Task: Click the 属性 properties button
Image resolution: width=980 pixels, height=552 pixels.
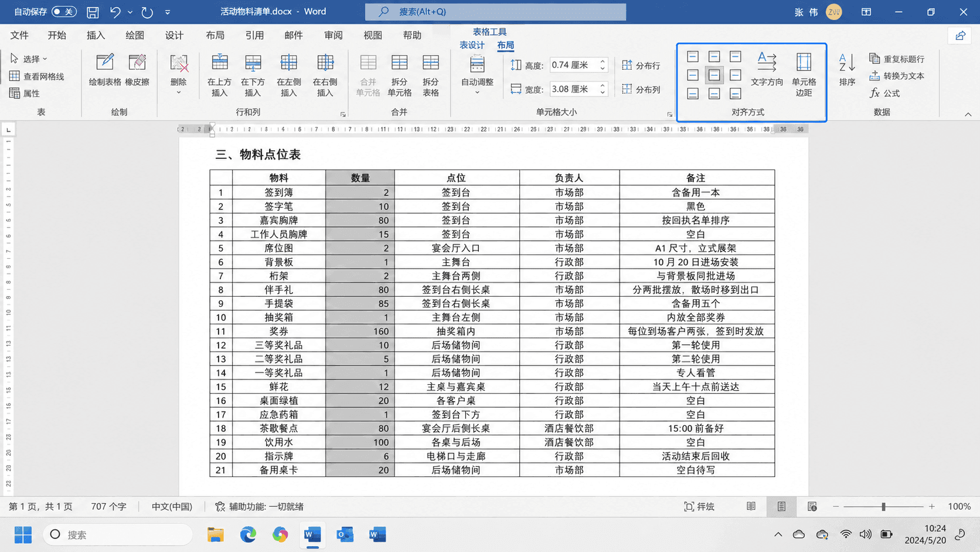Action: click(x=25, y=93)
